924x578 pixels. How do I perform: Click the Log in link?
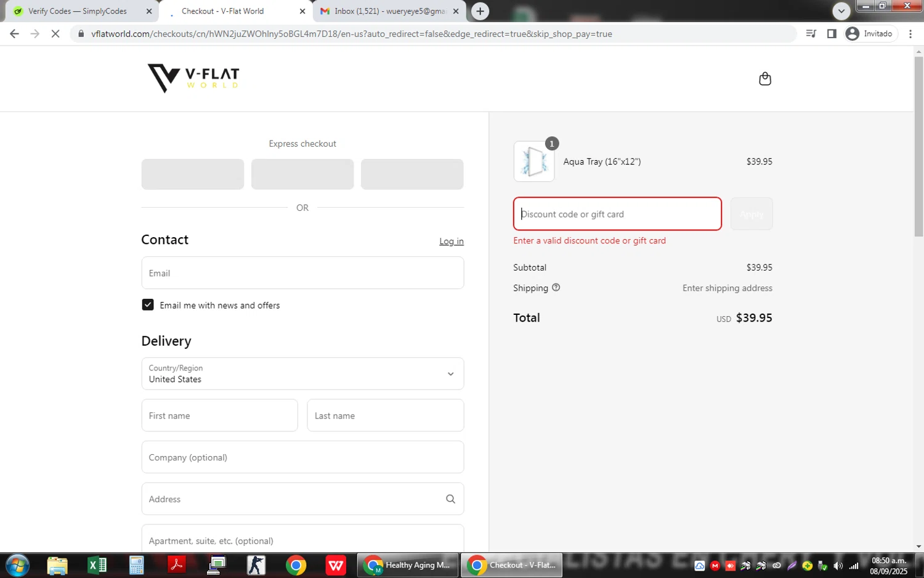[452, 241]
